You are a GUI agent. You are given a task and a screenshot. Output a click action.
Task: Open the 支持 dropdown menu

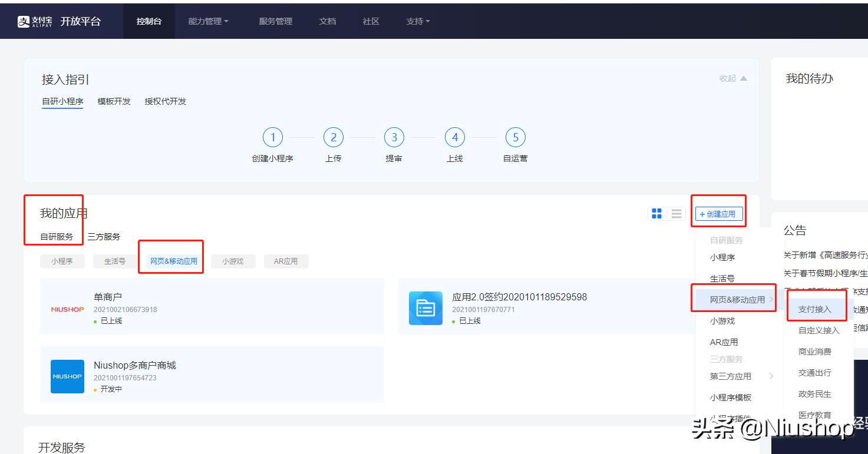point(417,21)
